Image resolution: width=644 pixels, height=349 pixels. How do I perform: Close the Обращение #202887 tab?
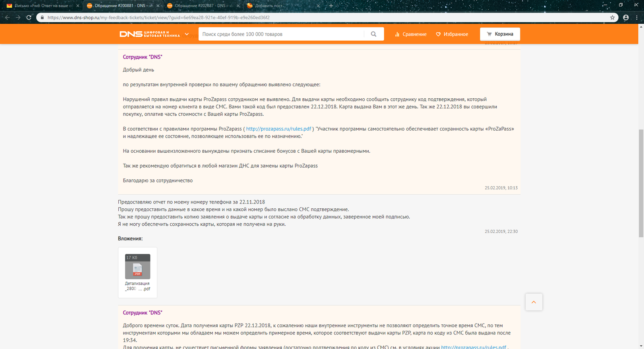click(x=238, y=6)
